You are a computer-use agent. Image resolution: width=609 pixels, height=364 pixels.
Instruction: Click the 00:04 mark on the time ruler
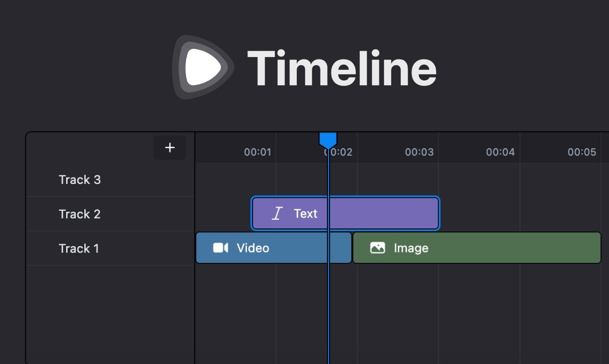[501, 152]
